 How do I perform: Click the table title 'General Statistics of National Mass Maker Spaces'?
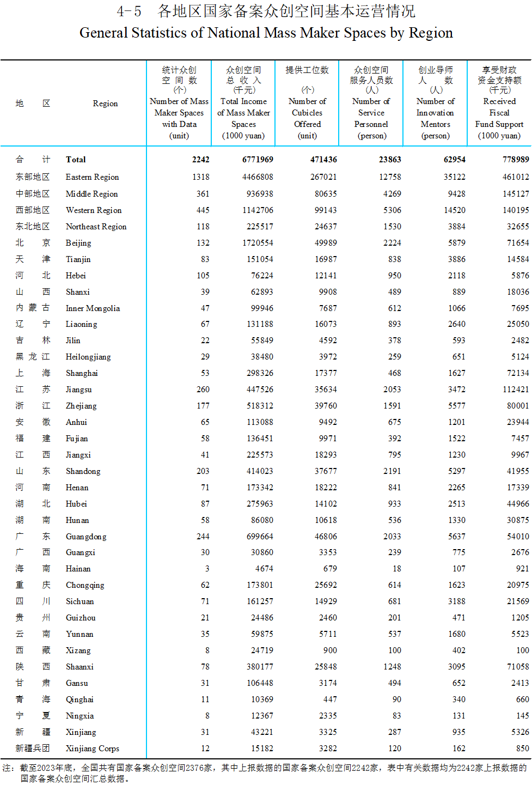click(x=266, y=33)
